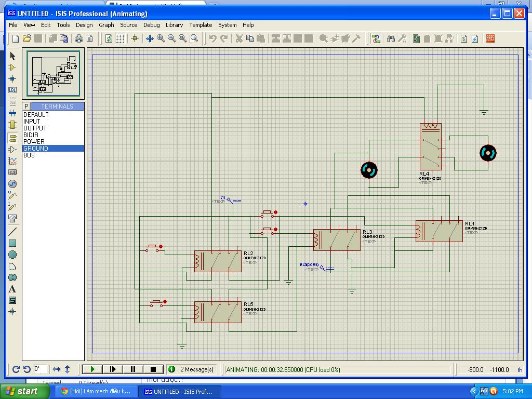Open the Windows Start menu

tap(21, 392)
